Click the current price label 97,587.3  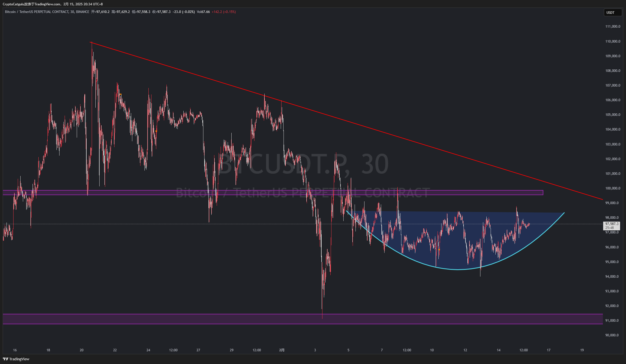point(612,224)
